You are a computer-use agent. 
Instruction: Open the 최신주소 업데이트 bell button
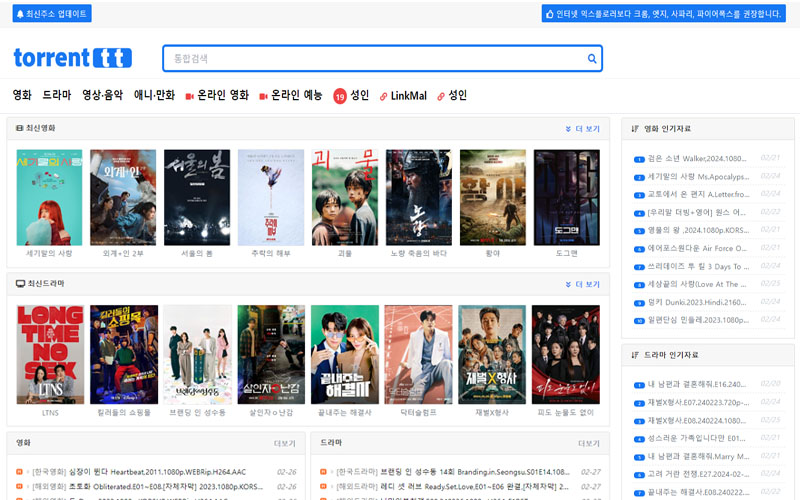pyautogui.click(x=52, y=14)
